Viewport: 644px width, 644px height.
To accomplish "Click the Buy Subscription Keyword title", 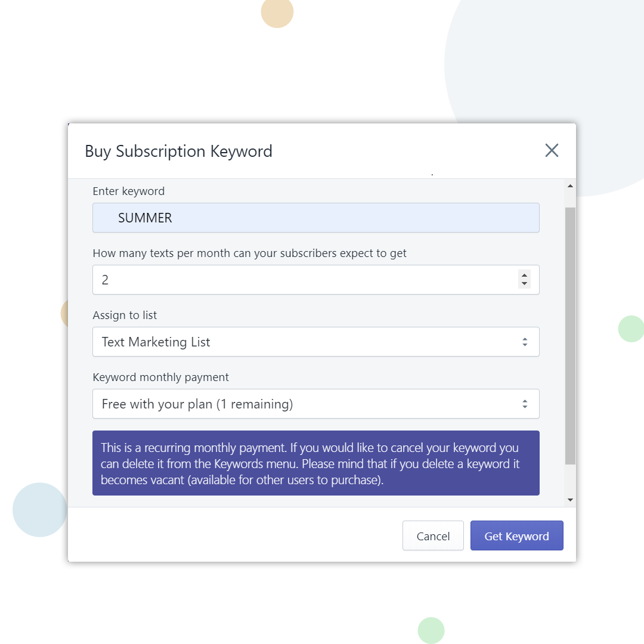I will click(178, 151).
